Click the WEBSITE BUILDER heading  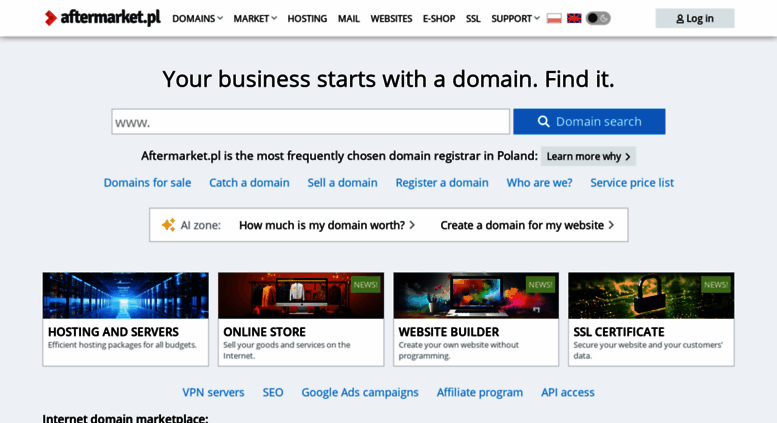click(x=449, y=332)
